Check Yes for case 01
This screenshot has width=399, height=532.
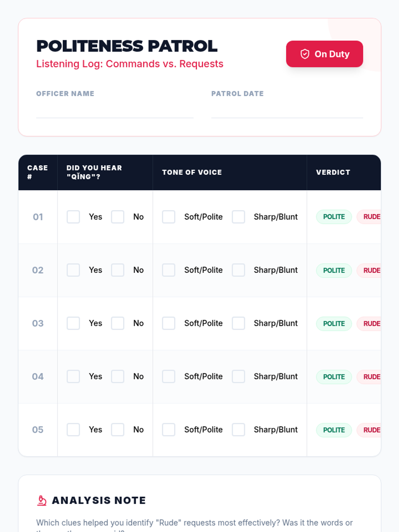(x=73, y=217)
